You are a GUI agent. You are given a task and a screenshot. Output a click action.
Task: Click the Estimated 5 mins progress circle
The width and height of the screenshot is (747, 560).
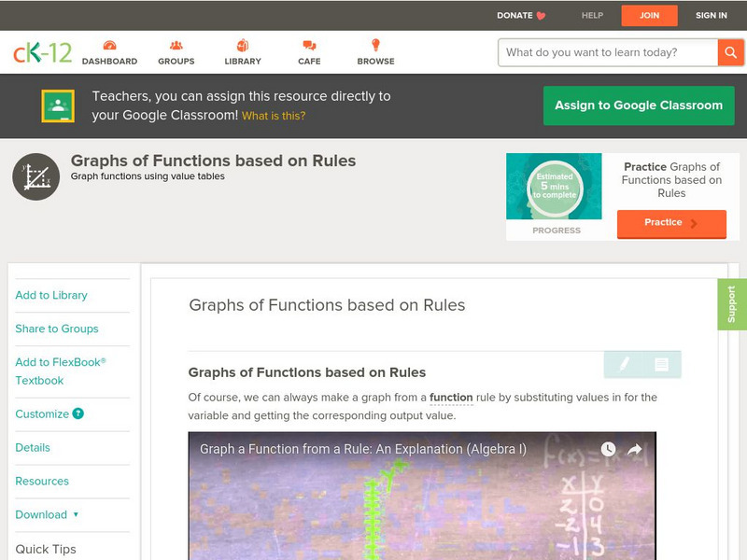(x=555, y=186)
